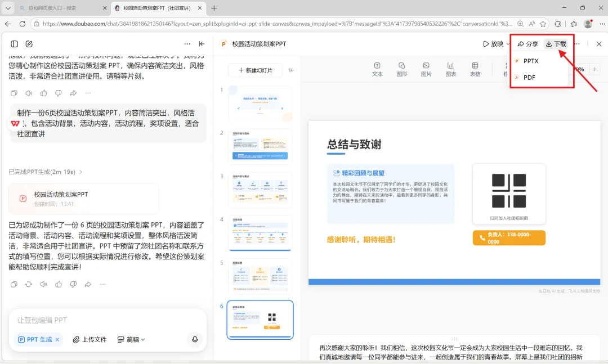Switch to the 豆包网页版入口 browser tab
The image size is (608, 364).
point(63,8)
